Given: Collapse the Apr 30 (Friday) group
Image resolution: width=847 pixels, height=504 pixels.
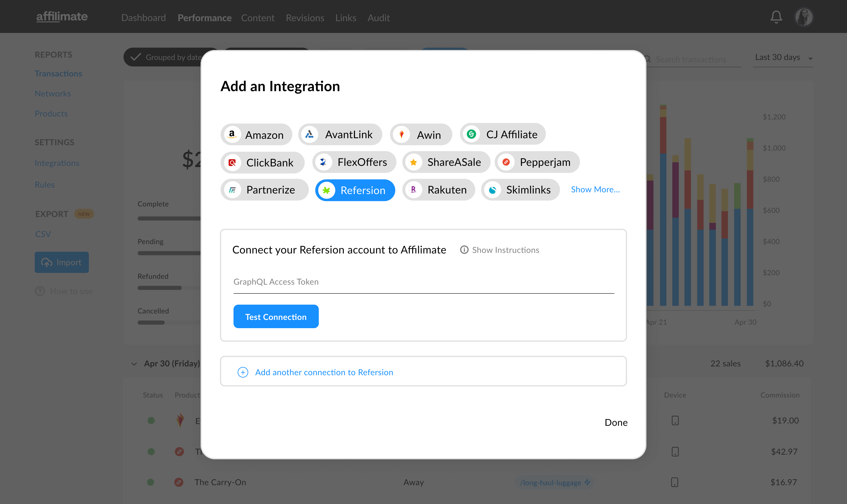Looking at the screenshot, I should coord(134,364).
